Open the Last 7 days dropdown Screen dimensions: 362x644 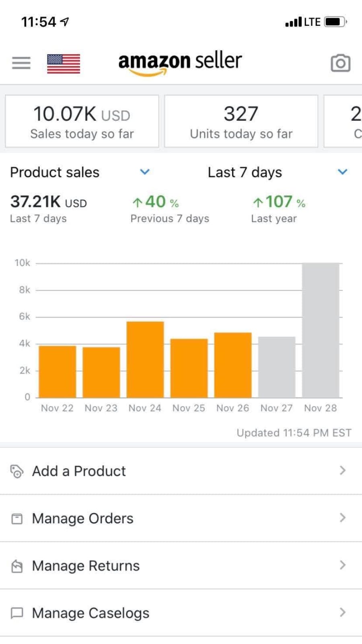point(342,172)
